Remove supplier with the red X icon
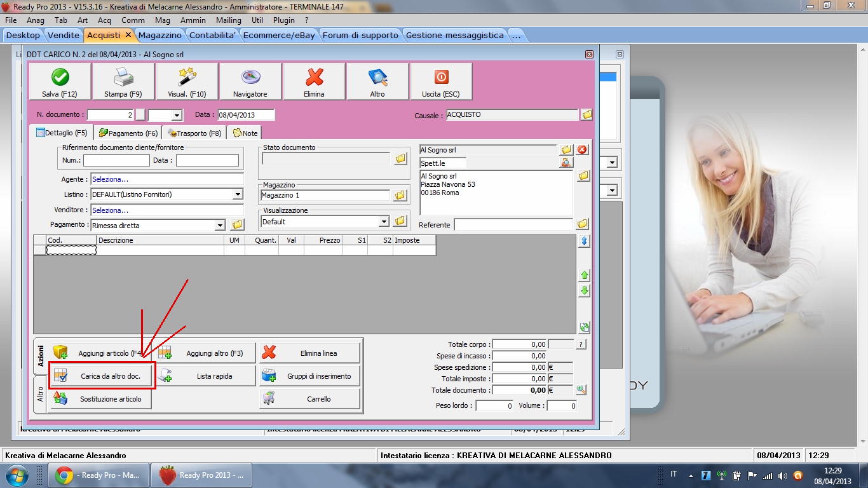Screen dimensions: 868x488 [582, 150]
